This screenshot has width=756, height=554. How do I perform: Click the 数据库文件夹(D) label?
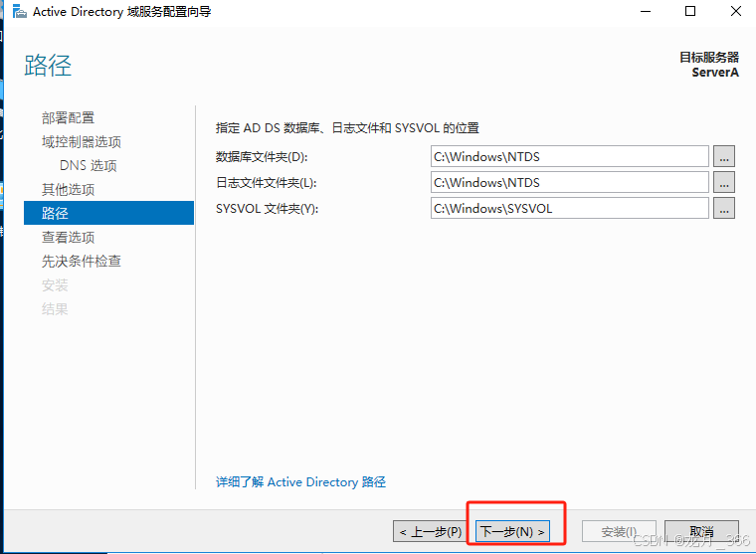tap(262, 157)
